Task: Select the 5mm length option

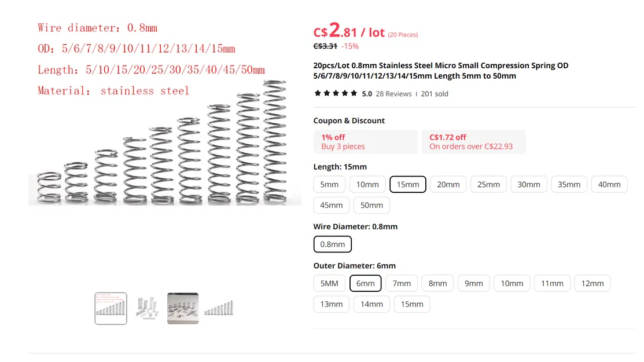Action: click(x=330, y=185)
